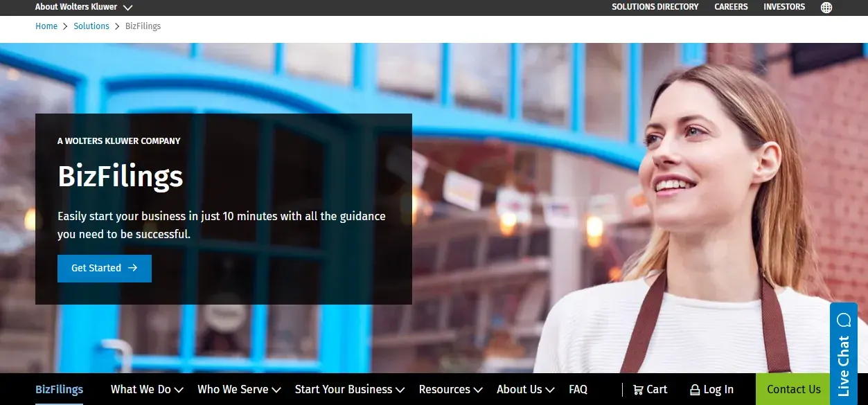The image size is (868, 405).
Task: Select the BizFilings nav tab
Action: [x=59, y=389]
